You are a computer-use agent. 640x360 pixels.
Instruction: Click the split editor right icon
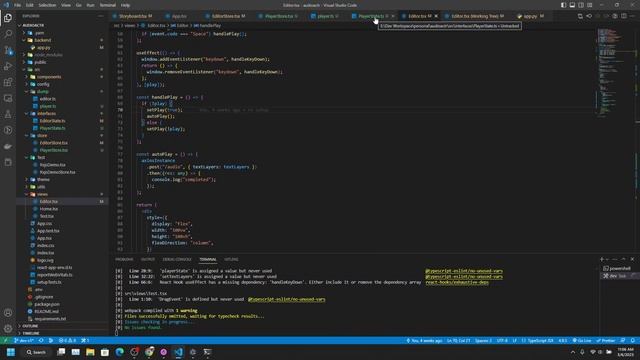pyautogui.click(x=624, y=16)
